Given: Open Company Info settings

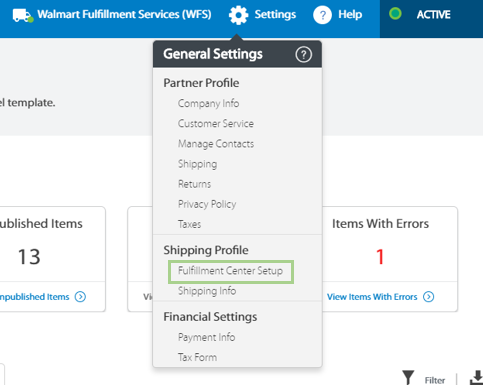Looking at the screenshot, I should (208, 103).
